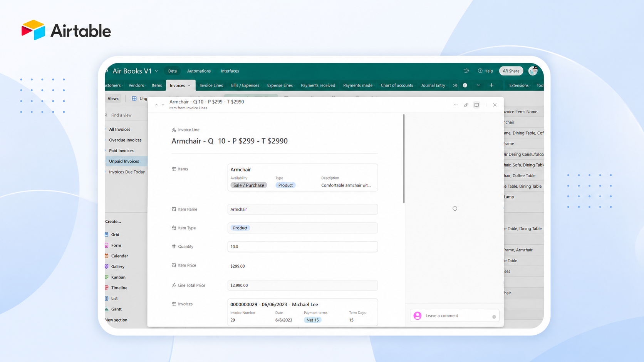Toggle the comments panel icon in record header

pyautogui.click(x=476, y=105)
